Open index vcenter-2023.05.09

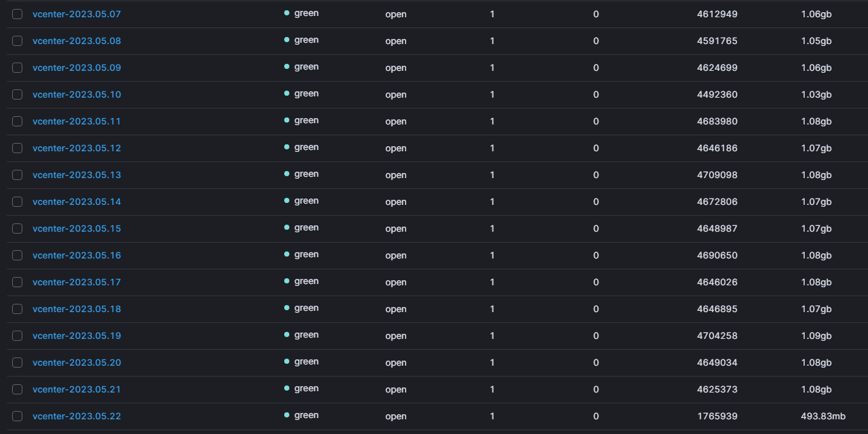(x=77, y=68)
